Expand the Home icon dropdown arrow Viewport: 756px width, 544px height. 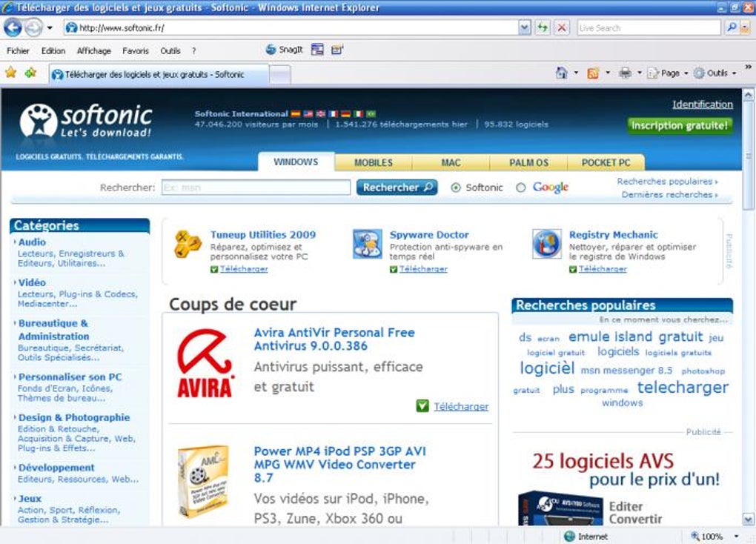tap(576, 73)
